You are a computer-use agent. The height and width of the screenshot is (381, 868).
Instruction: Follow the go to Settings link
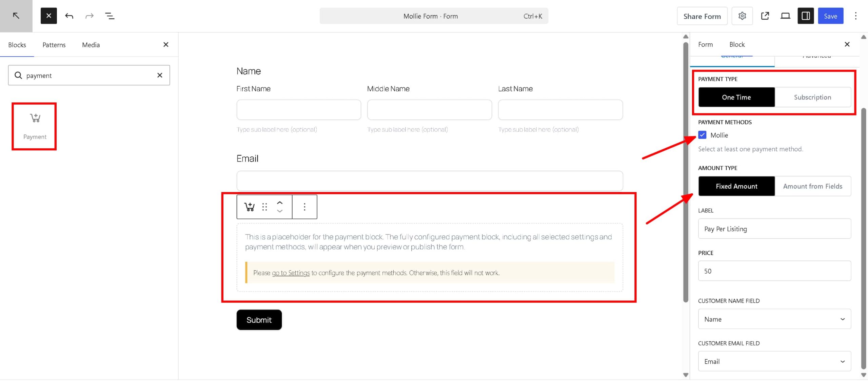coord(291,273)
